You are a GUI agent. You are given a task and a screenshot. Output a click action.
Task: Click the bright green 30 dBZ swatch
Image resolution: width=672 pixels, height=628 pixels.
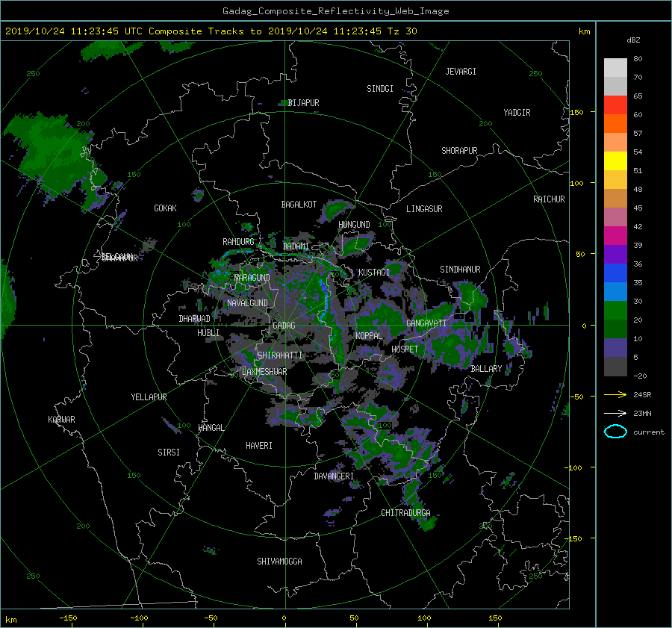pyautogui.click(x=615, y=310)
